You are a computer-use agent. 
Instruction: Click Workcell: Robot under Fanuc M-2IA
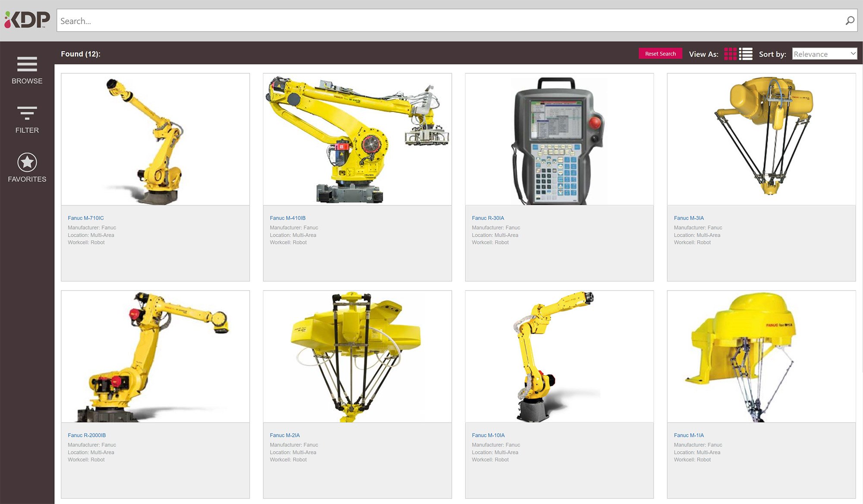(288, 460)
